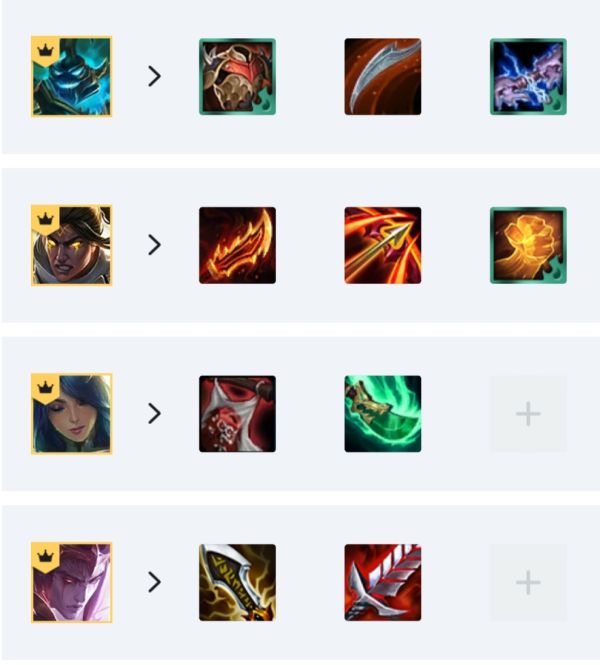
Task: Select the flaming sword item icon
Action: (x=237, y=245)
